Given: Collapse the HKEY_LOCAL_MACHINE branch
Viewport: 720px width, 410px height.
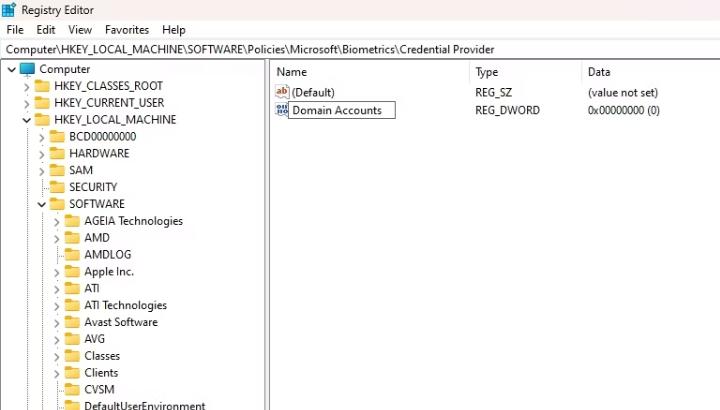Looking at the screenshot, I should (27, 120).
